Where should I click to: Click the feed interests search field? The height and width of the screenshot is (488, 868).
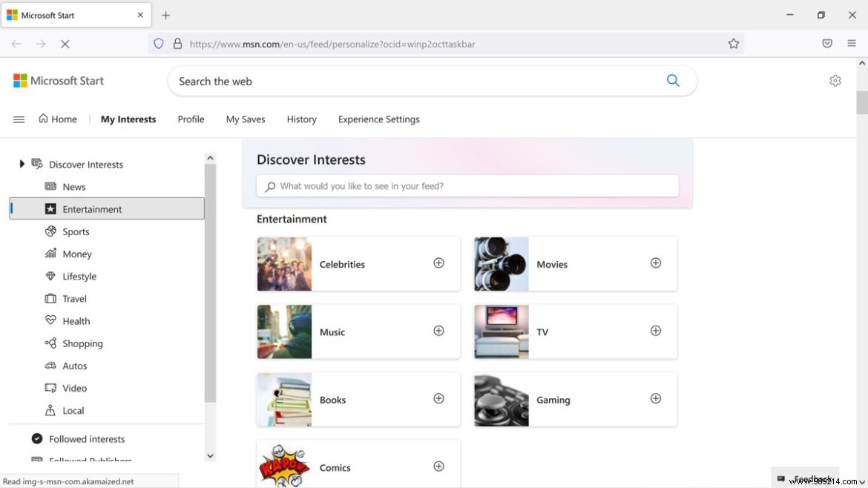[x=467, y=185]
